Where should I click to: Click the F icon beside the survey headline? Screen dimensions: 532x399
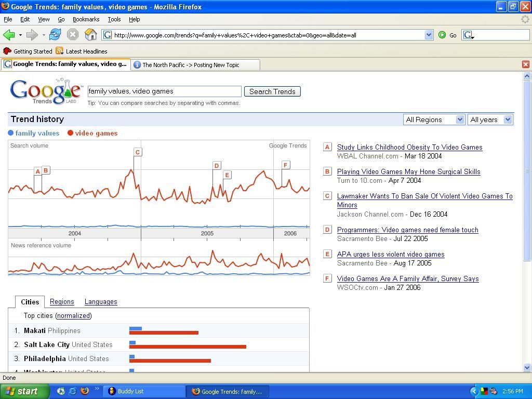pyautogui.click(x=327, y=278)
